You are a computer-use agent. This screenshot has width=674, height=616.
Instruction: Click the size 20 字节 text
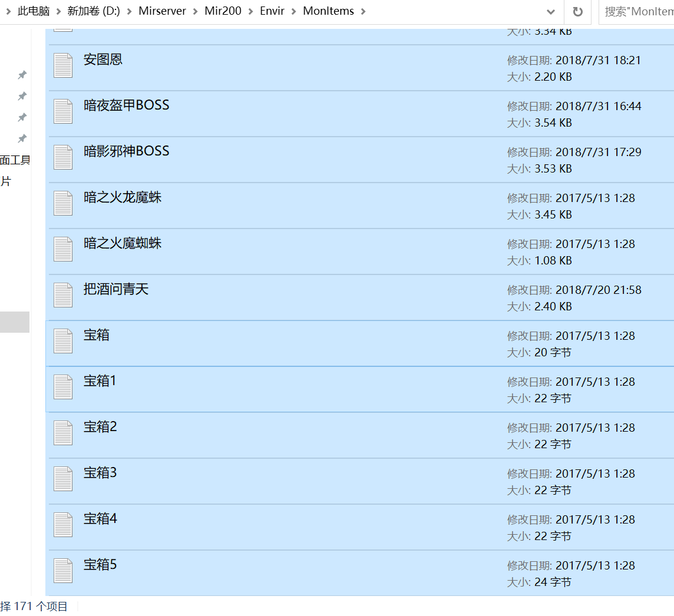pos(553,353)
